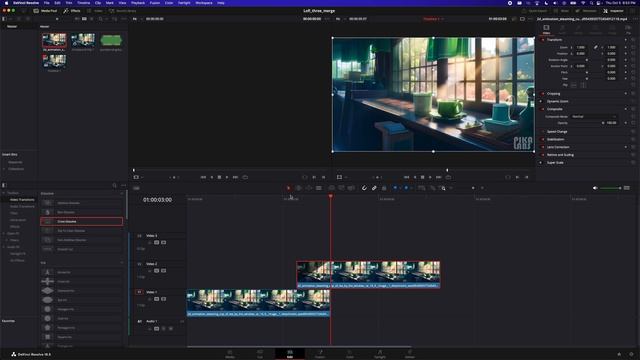The height and width of the screenshot is (360, 640).
Task: Expand the Stabilization section header
Action: point(556,139)
